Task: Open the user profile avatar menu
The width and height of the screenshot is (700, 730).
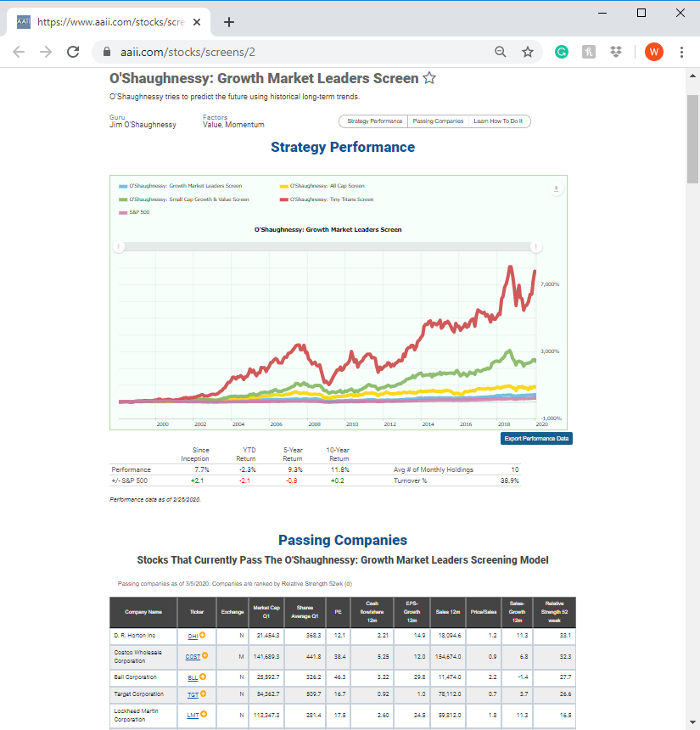Action: pyautogui.click(x=654, y=52)
